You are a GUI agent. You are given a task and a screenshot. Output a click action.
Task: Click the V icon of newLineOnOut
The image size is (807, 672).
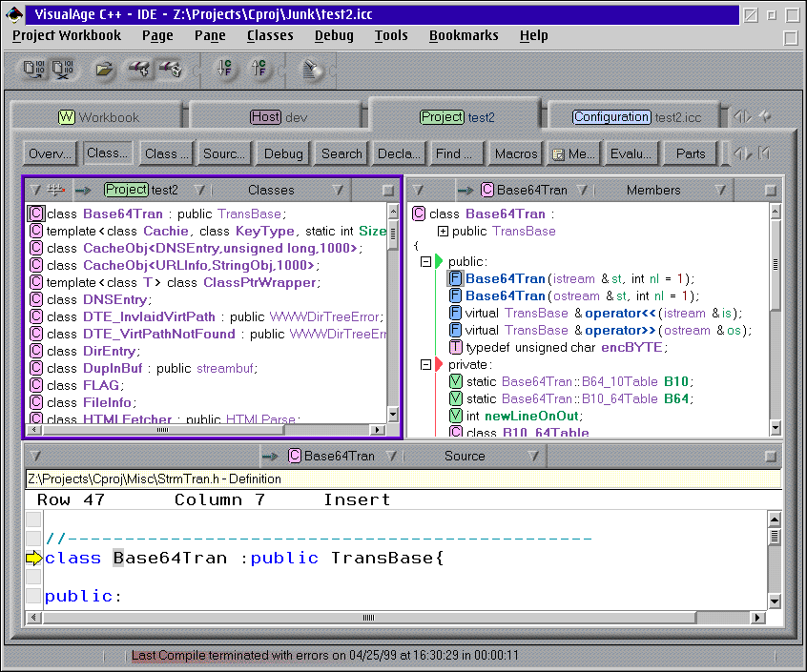[455, 416]
